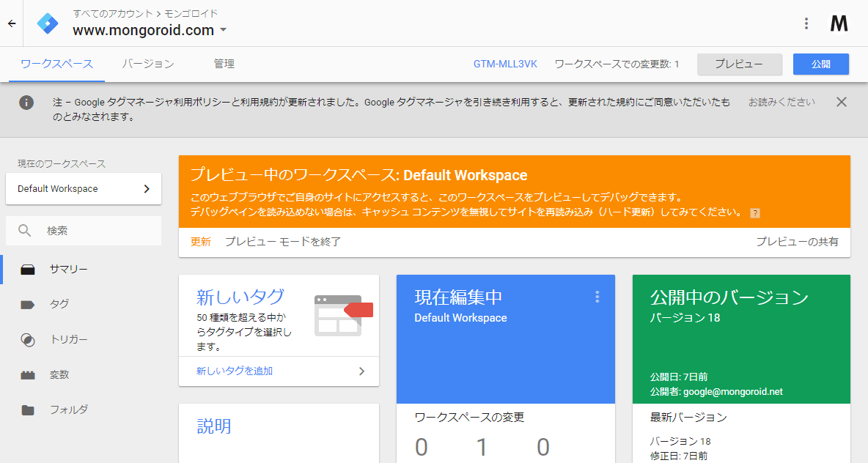Click the お読みください link
The image size is (868, 463).
point(781,103)
